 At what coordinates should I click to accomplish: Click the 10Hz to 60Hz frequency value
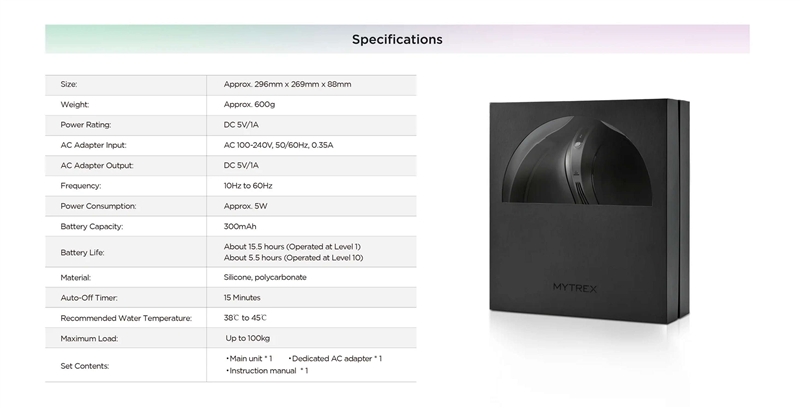pyautogui.click(x=248, y=186)
